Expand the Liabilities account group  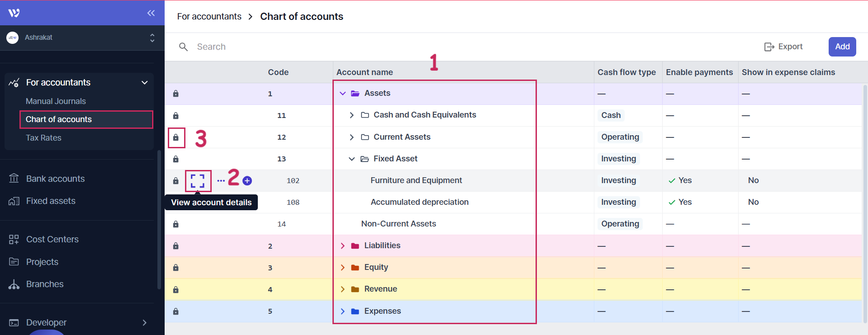[x=342, y=246]
